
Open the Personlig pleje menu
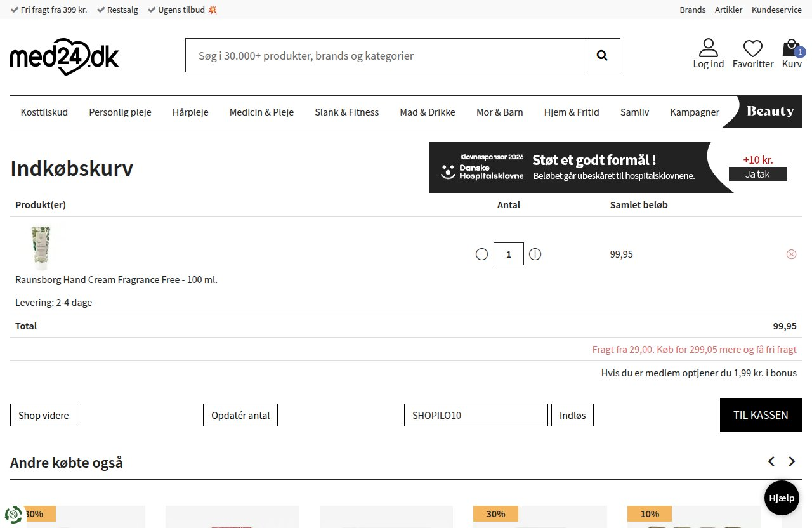point(120,112)
